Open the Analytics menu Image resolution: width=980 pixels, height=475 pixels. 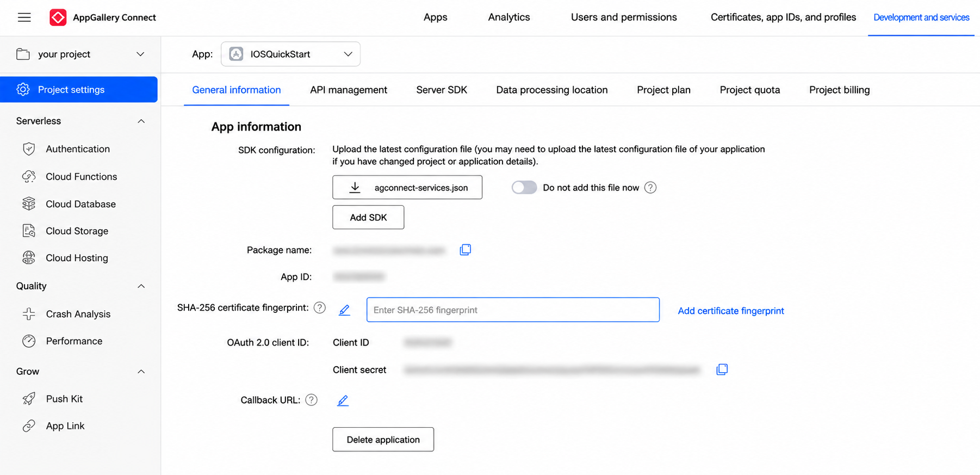tap(509, 17)
